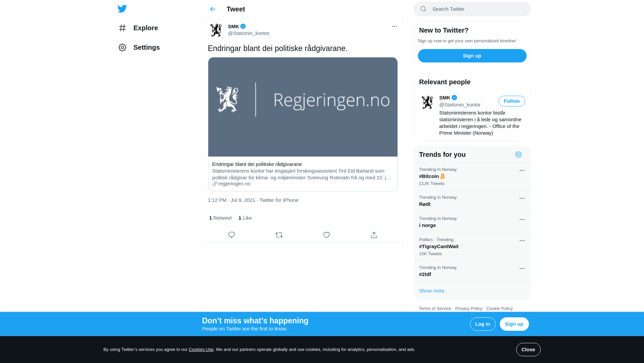Open more options for #Bitcoin trend
Screen dimensions: 644x363
(x=522, y=171)
